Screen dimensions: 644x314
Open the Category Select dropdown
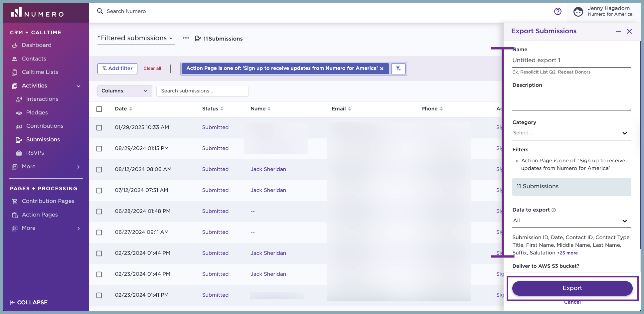[571, 133]
